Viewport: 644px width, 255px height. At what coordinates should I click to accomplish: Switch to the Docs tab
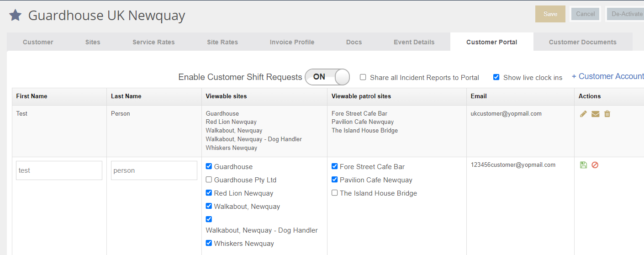pyautogui.click(x=354, y=42)
